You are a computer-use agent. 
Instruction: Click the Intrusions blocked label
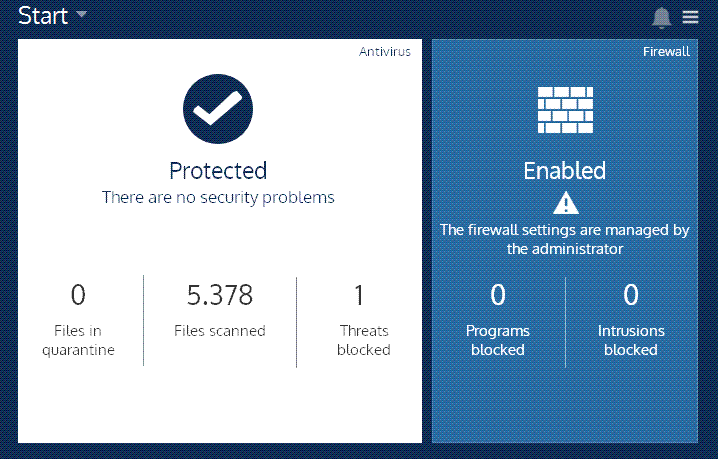(631, 340)
